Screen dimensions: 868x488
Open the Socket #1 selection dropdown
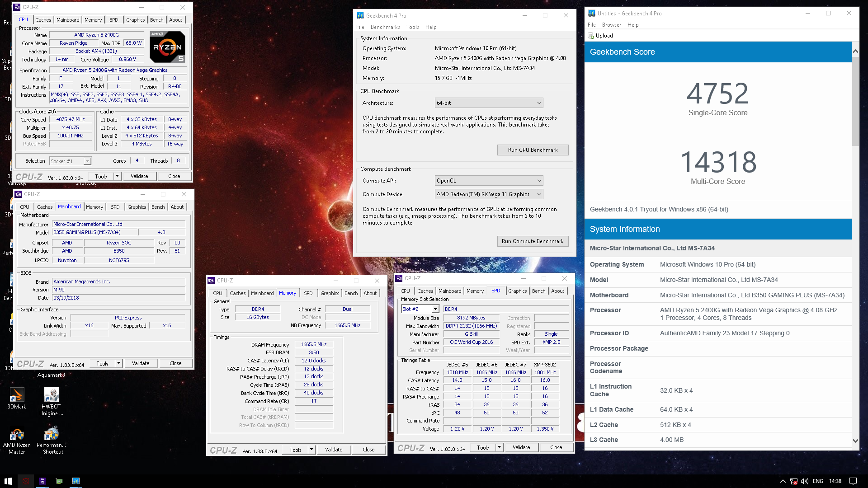point(70,161)
